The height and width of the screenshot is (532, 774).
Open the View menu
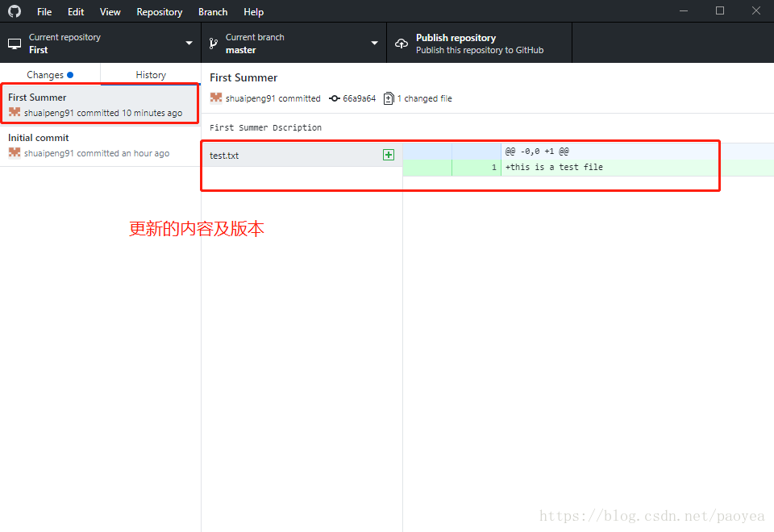(x=110, y=12)
